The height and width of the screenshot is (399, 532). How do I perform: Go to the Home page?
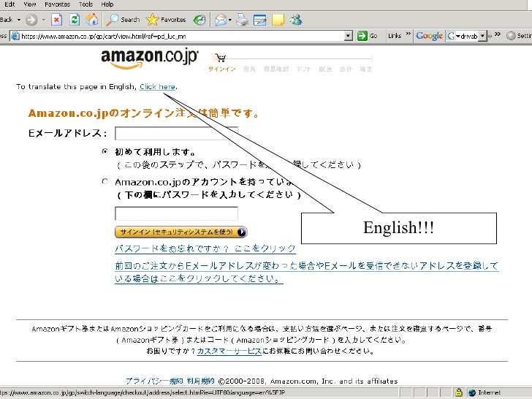[x=91, y=20]
